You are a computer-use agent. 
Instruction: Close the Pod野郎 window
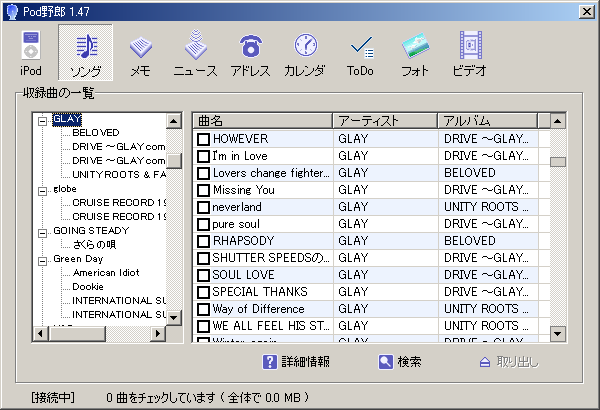587,11
